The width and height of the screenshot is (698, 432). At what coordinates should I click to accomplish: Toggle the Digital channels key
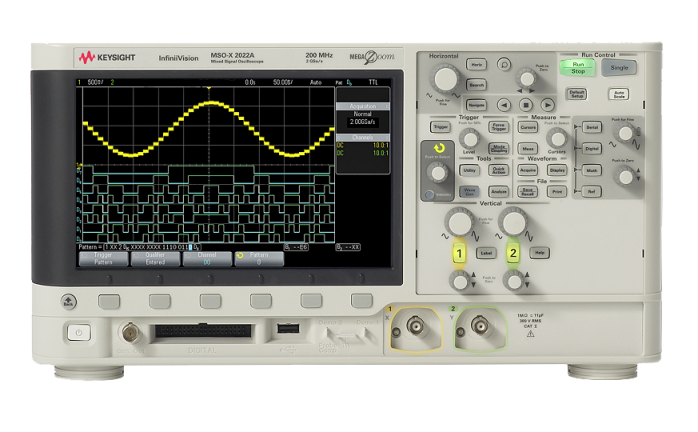[x=592, y=149]
